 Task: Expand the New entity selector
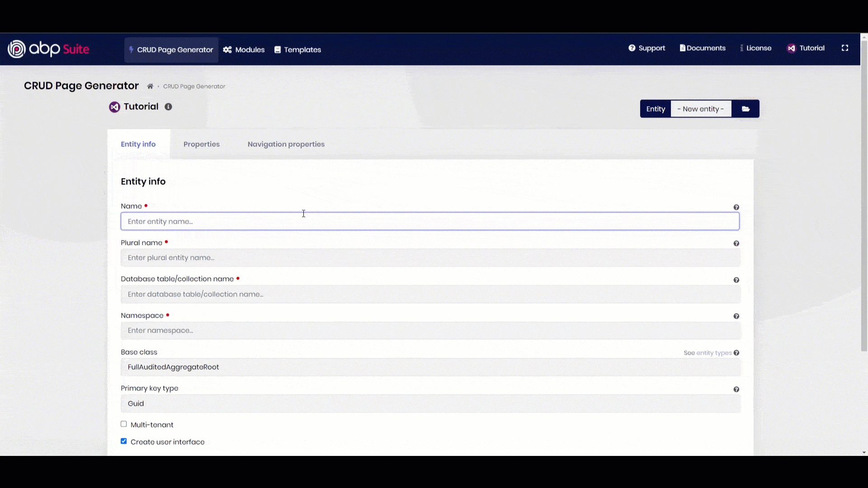pyautogui.click(x=701, y=109)
